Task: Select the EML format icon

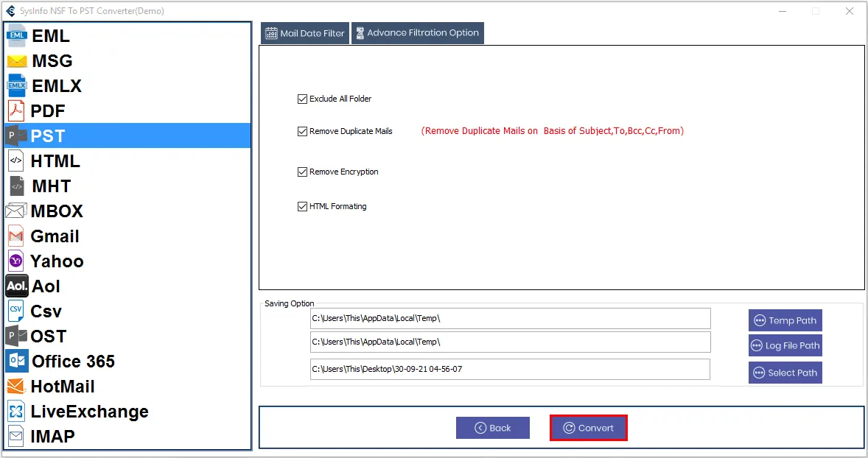Action: (x=17, y=35)
